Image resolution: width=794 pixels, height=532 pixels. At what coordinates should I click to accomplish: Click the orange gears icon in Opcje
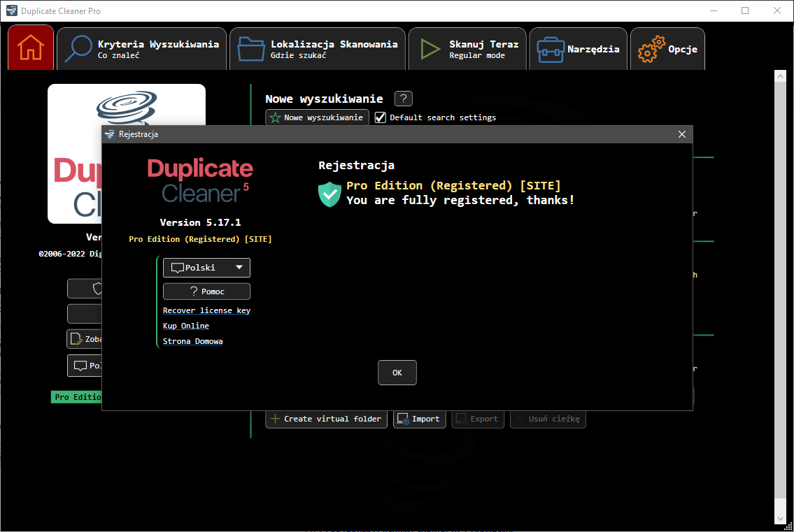[x=651, y=49]
